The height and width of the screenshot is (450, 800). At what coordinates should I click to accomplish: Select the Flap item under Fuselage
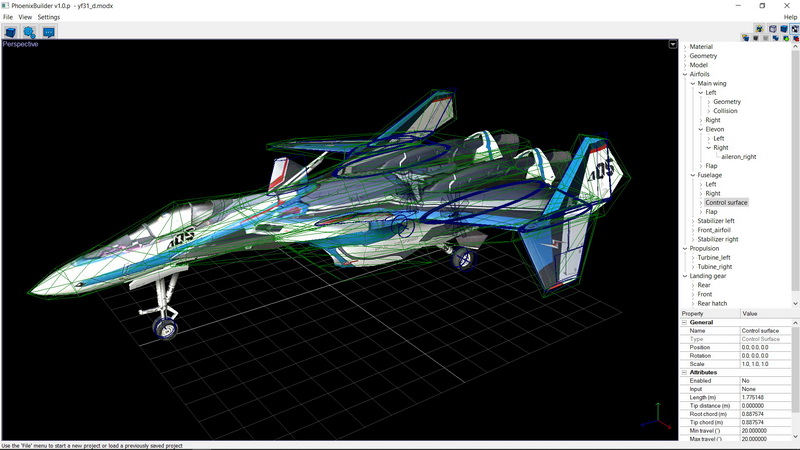711,212
